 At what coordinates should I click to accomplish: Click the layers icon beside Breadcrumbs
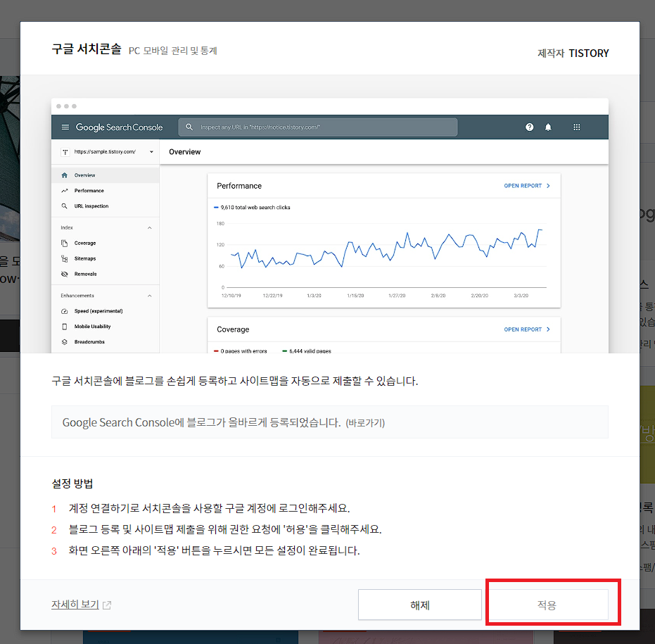pyautogui.click(x=64, y=342)
